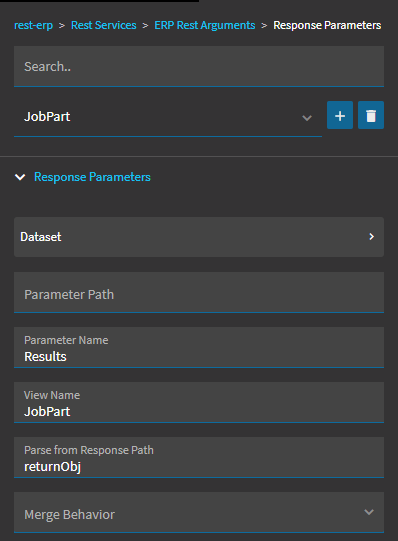Image resolution: width=398 pixels, height=541 pixels.
Task: Click the right arrow on Dataset row
Action: click(x=371, y=237)
